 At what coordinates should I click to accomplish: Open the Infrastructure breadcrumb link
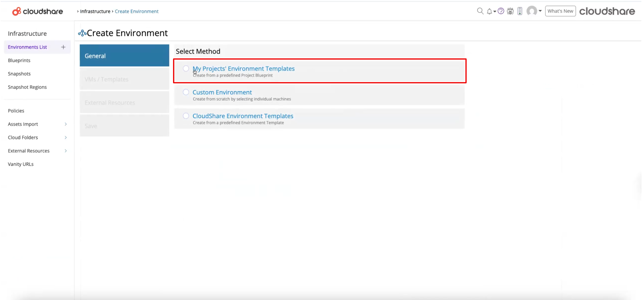coord(95,11)
